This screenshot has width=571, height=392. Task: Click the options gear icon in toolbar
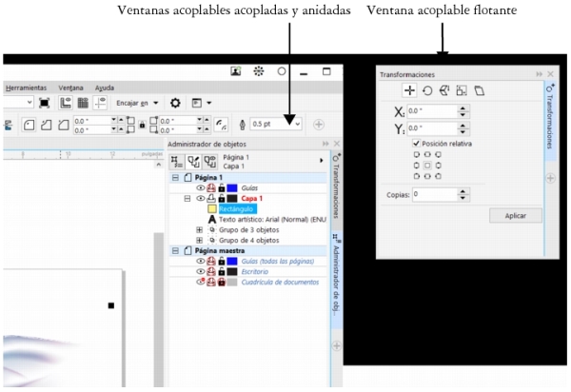[176, 102]
